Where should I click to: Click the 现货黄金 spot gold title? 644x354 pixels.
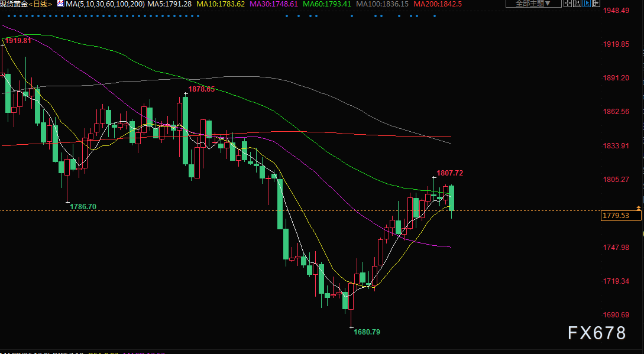coord(14,4)
